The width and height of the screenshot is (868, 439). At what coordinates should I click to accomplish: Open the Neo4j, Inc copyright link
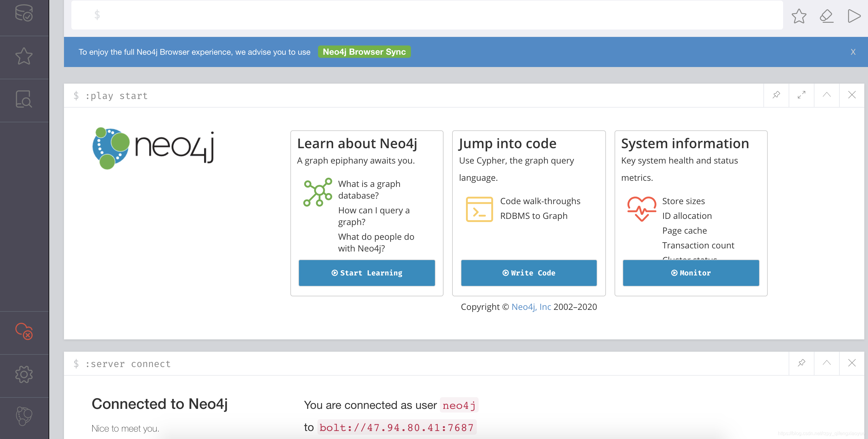[531, 307]
